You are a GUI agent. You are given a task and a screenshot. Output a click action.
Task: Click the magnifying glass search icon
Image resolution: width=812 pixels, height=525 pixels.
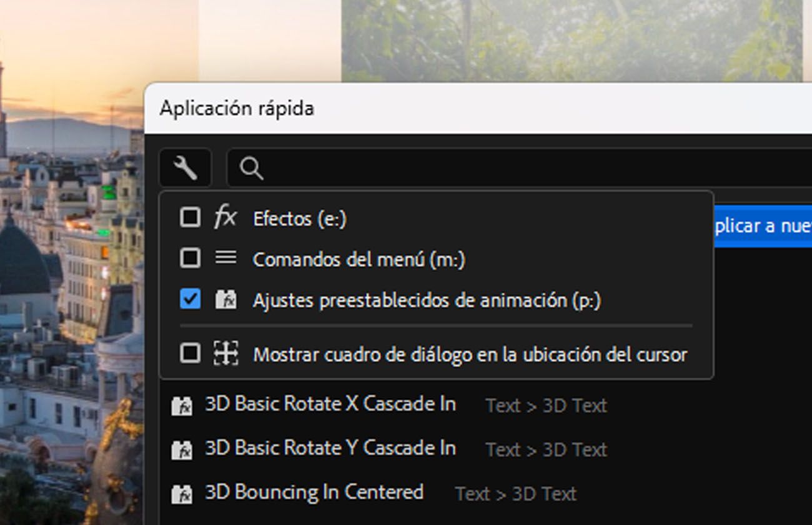click(x=251, y=168)
